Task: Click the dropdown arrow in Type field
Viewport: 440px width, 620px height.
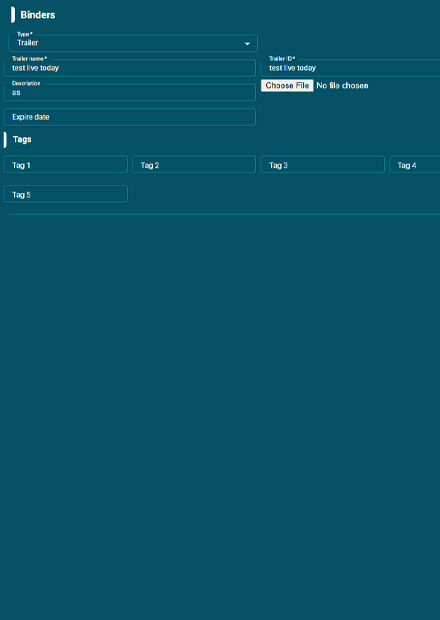Action: 247,44
